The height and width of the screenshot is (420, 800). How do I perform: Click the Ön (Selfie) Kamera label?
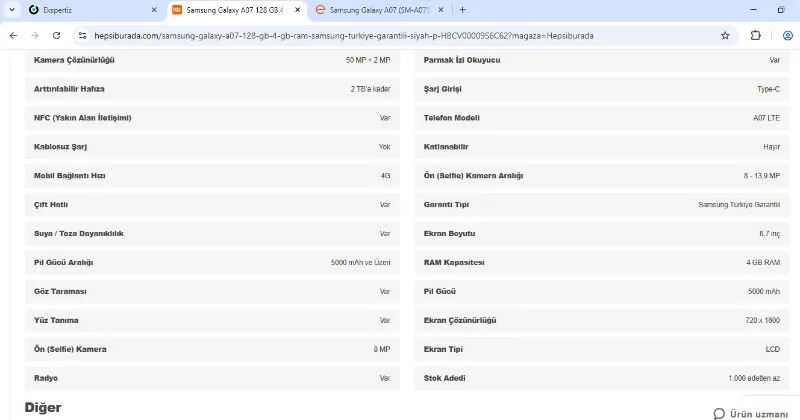pyautogui.click(x=70, y=349)
